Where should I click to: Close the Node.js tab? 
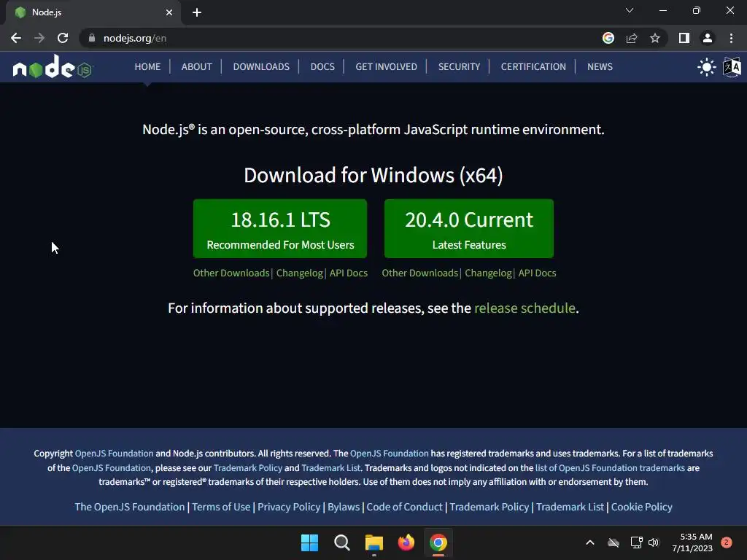(x=169, y=12)
